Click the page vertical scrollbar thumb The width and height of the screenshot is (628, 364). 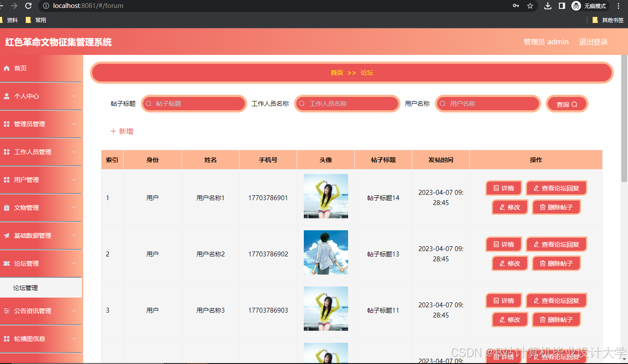624,119
